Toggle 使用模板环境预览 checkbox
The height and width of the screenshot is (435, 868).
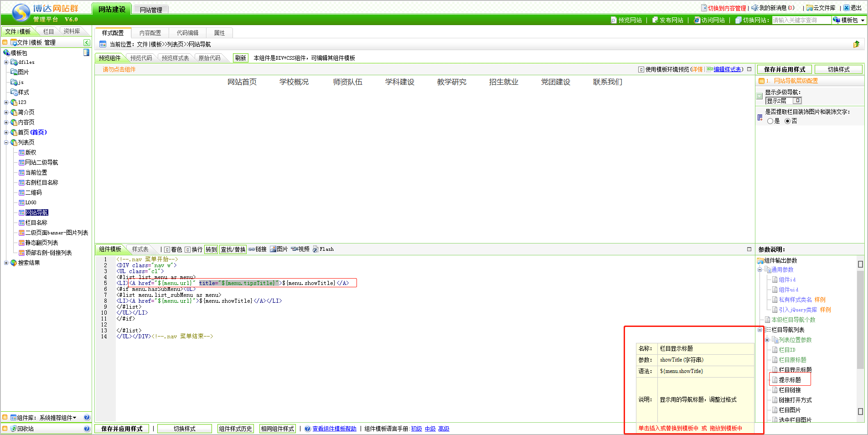click(x=641, y=70)
